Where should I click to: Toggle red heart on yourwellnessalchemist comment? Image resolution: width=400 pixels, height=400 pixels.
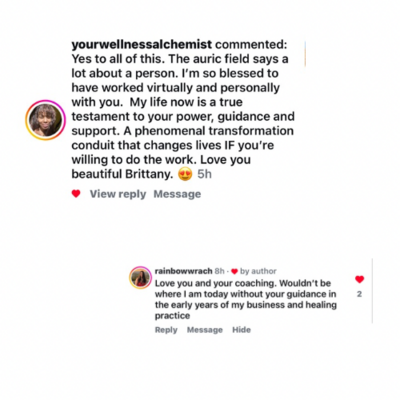[76, 194]
